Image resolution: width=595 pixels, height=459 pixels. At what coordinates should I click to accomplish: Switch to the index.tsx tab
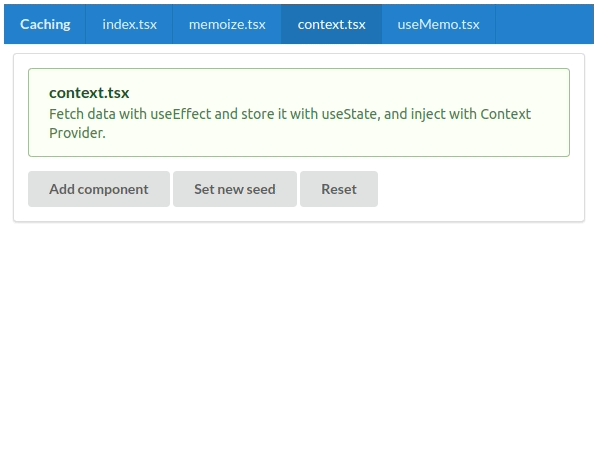[x=129, y=24]
